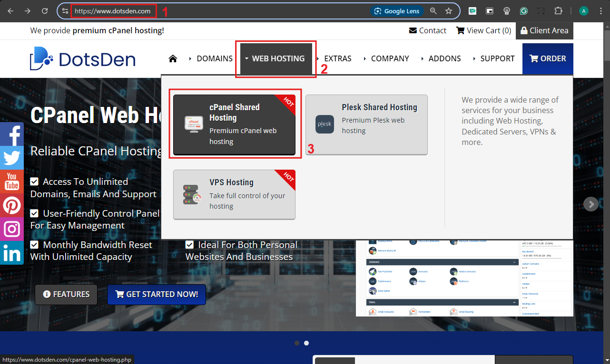This screenshot has width=610, height=364.
Task: Click the DotsDen logo
Action: [83, 58]
